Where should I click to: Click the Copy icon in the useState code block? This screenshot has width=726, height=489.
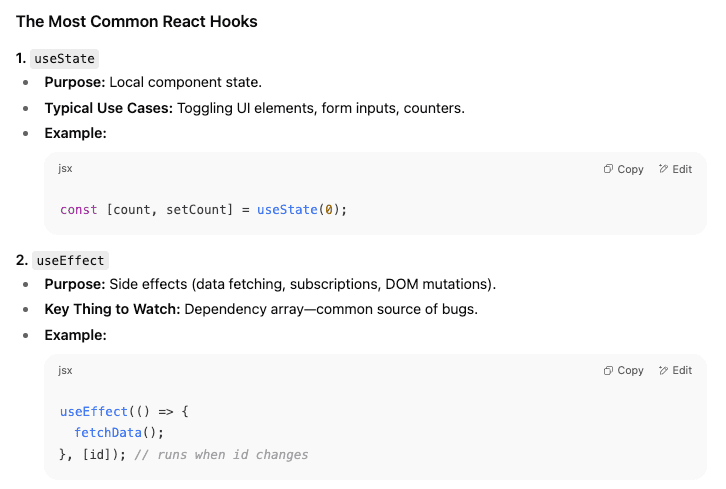coord(608,169)
